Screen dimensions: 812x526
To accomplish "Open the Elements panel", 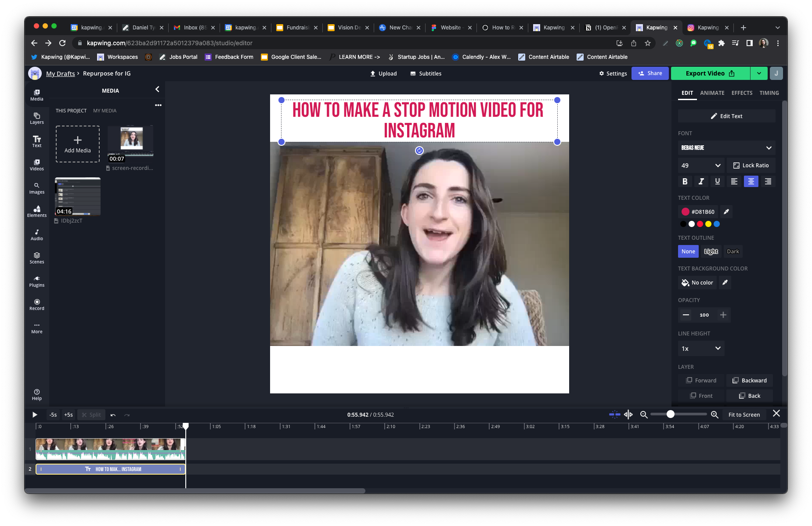I will click(x=37, y=211).
